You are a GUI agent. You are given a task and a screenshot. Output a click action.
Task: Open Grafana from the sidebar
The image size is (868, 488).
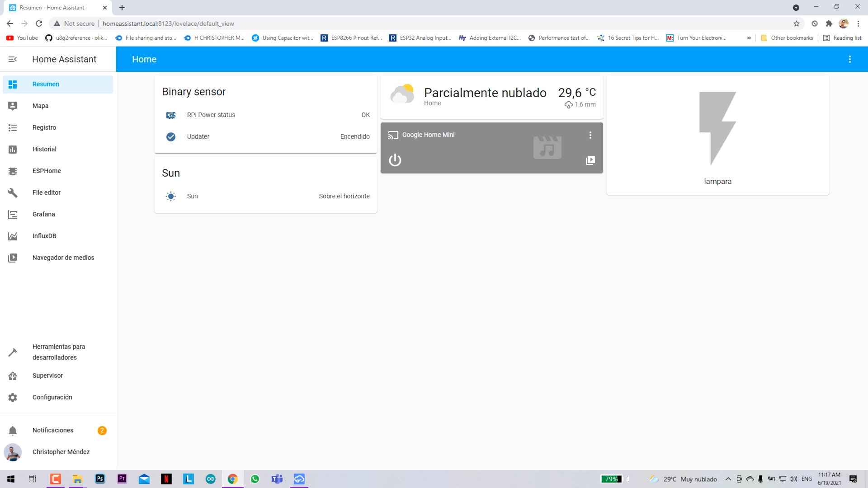pyautogui.click(x=44, y=214)
